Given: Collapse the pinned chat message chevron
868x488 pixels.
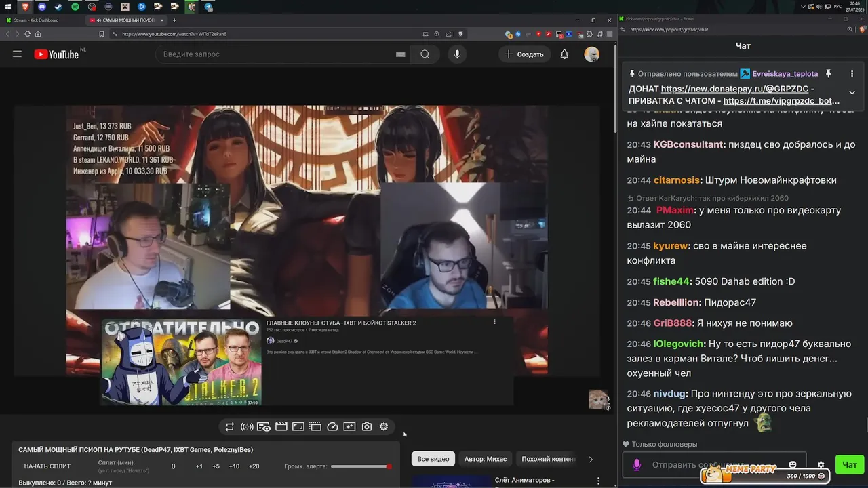Looking at the screenshot, I should point(852,92).
